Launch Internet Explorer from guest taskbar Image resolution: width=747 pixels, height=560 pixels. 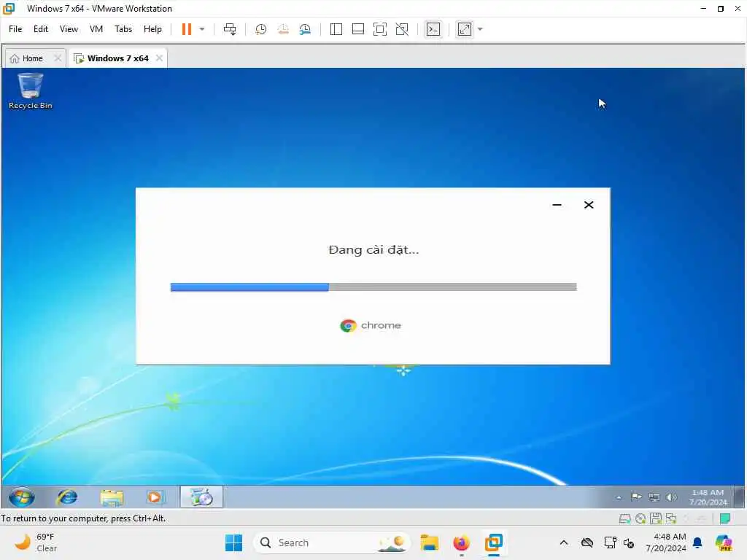(67, 497)
